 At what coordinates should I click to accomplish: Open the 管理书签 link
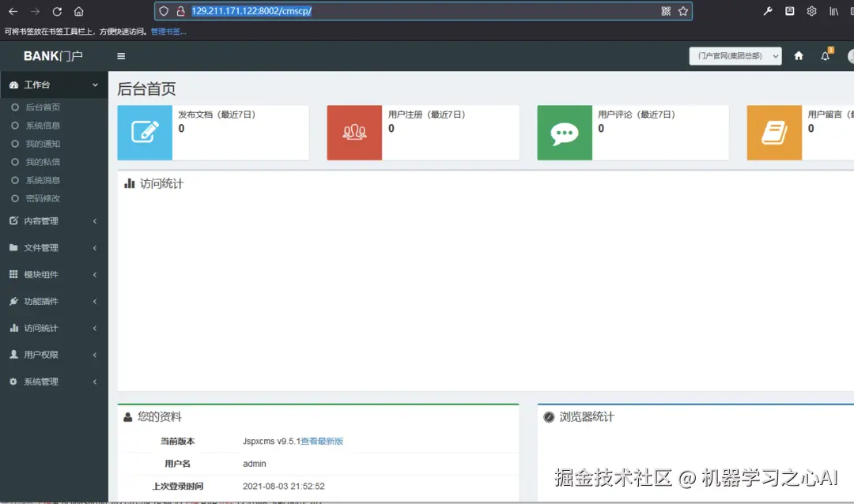click(x=168, y=32)
